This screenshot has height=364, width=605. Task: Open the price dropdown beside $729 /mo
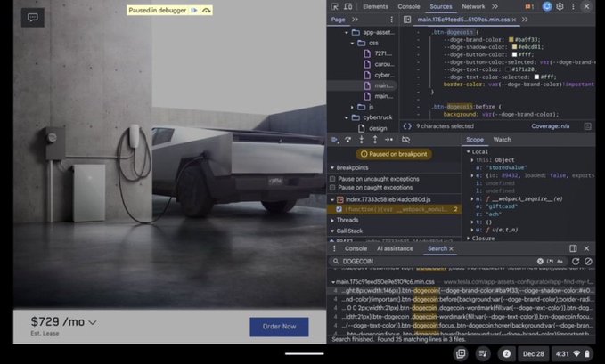[x=93, y=322]
